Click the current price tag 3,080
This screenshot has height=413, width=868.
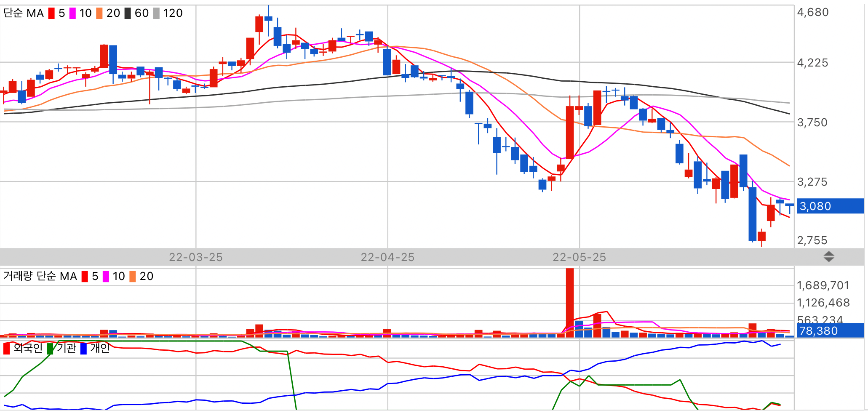[x=829, y=206]
